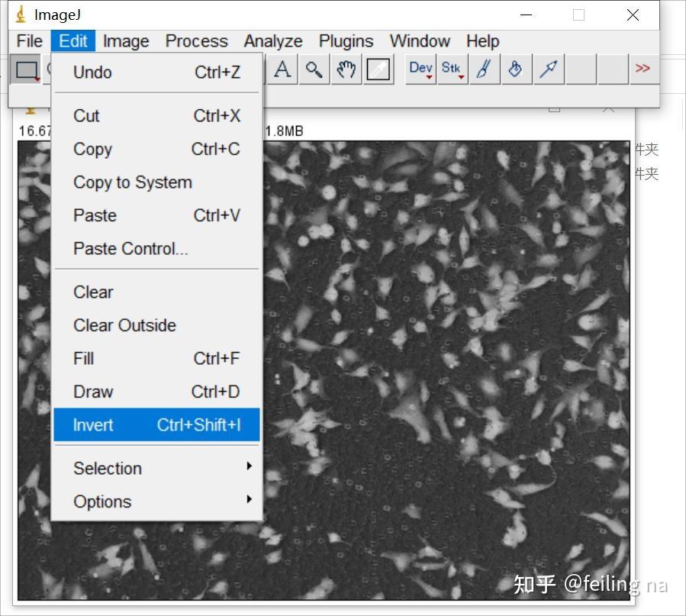Open the Dev toolset dropdown
Viewport: 686px width, 616px height.
coord(419,69)
